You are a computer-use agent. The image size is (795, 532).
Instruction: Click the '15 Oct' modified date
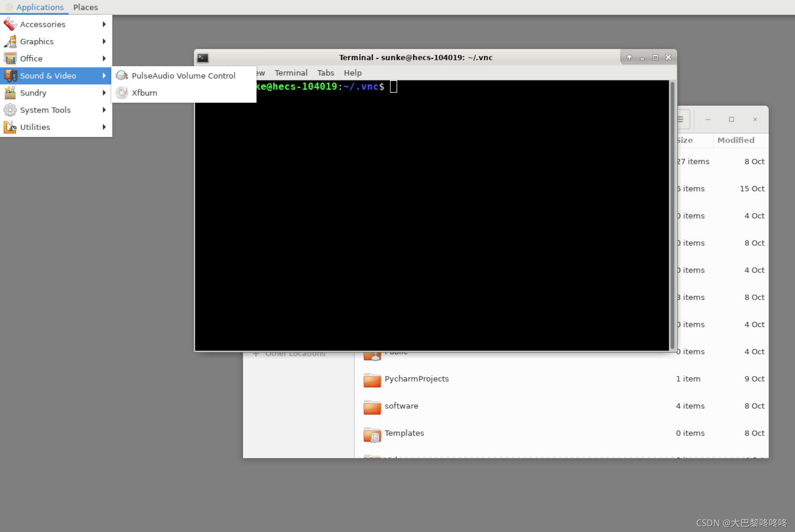752,189
